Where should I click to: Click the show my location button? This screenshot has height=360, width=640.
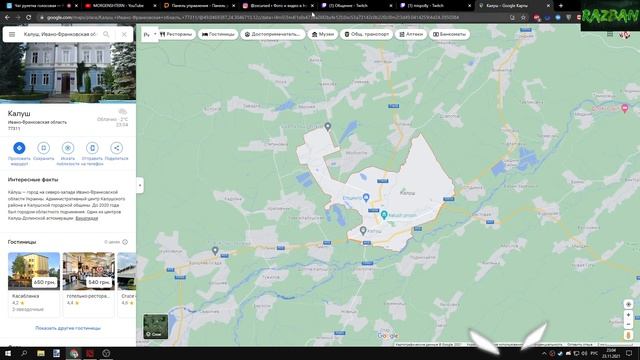click(628, 304)
